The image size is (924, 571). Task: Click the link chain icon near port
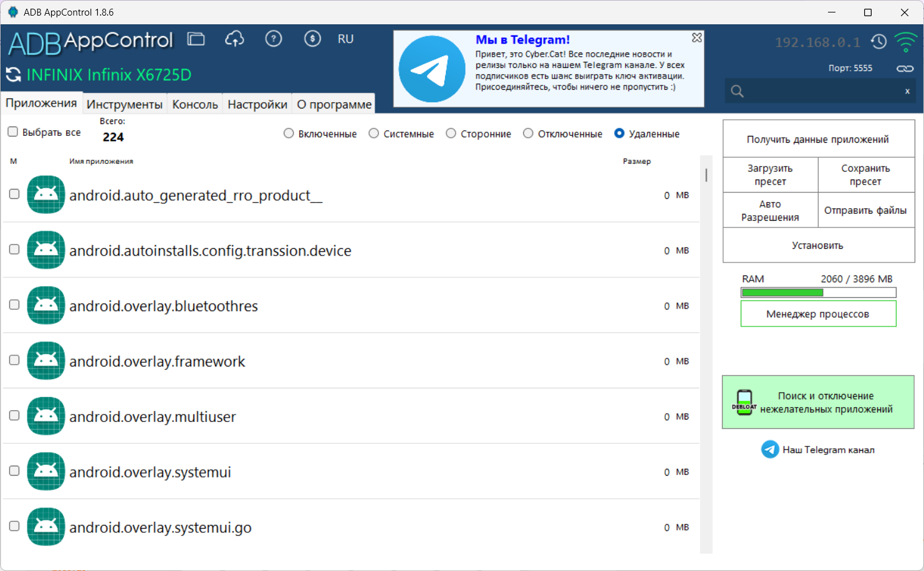(x=905, y=69)
